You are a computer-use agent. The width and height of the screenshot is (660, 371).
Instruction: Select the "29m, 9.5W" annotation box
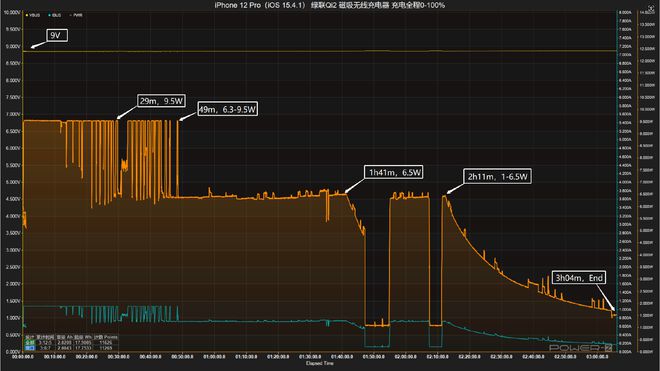[162, 101]
